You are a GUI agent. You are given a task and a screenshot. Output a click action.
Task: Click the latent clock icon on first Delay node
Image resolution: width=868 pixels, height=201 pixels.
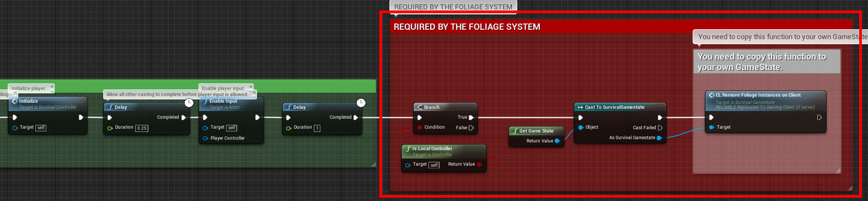point(189,103)
